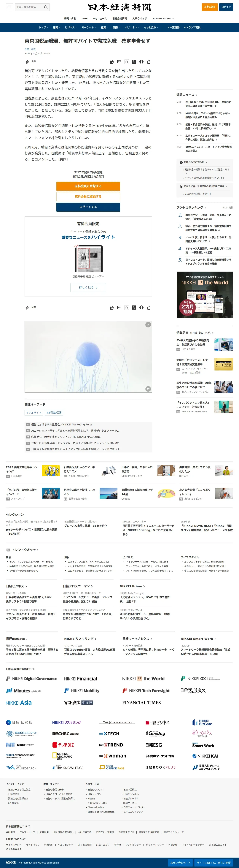Click the email share icon above the article body
This screenshot has height=868, width=239.
pyautogui.click(x=119, y=62)
